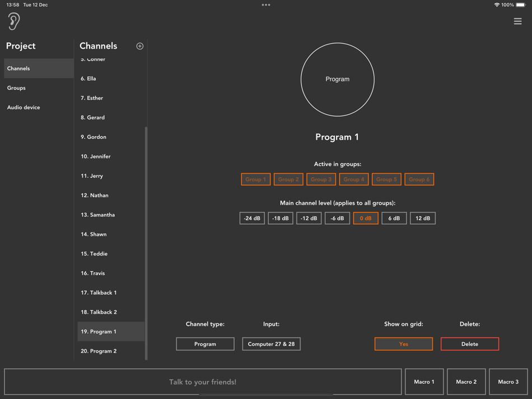Open Groups in the Project sidebar
Viewport: 532px width, 399px height.
pyautogui.click(x=39, y=88)
